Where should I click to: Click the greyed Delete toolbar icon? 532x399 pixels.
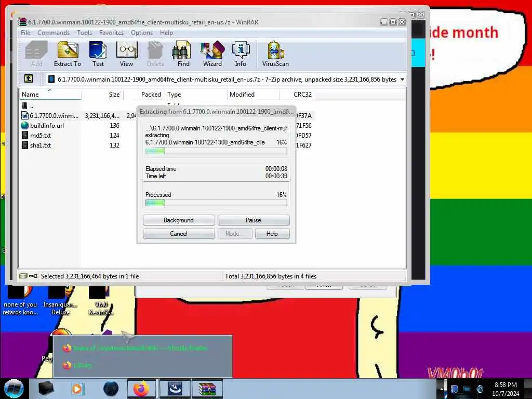[155, 54]
